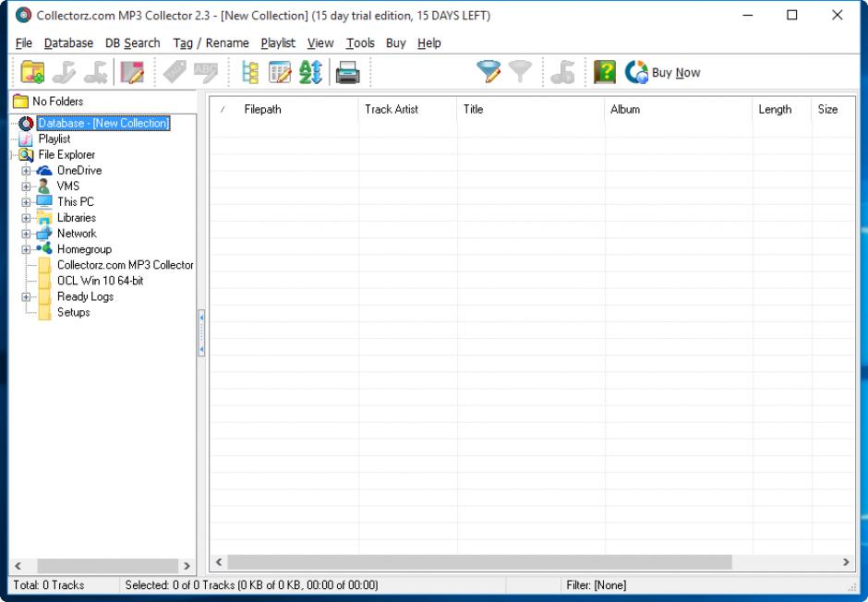The image size is (868, 602).
Task: Click the This PC monitor icon
Action: coord(44,201)
